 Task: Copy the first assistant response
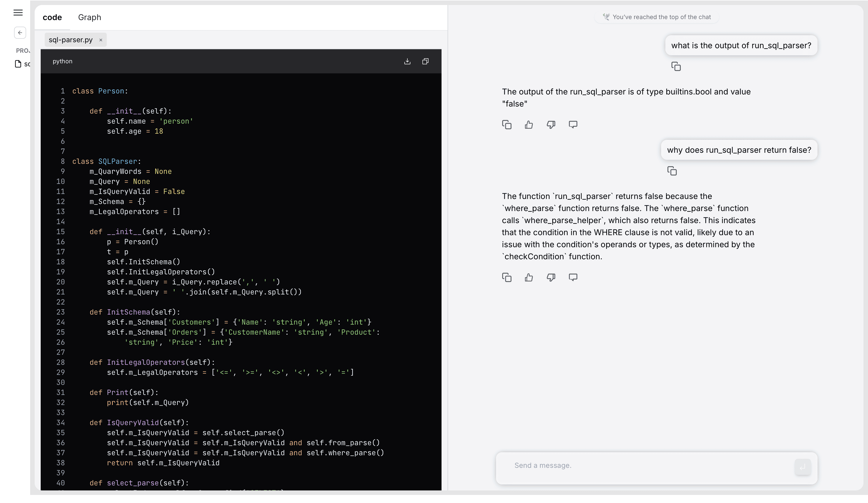pyautogui.click(x=507, y=125)
